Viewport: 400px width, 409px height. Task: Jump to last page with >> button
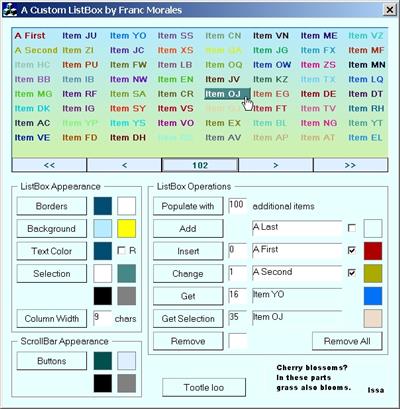[351, 165]
